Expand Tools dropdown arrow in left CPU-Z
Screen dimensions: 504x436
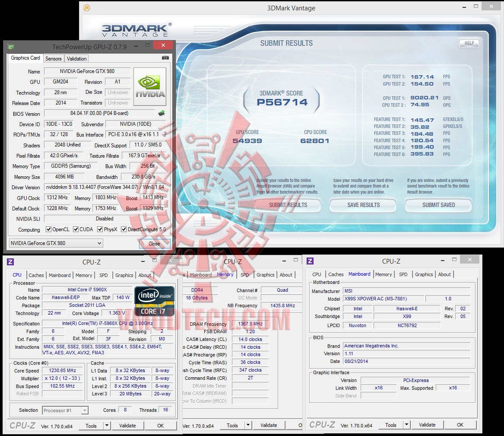pos(107,425)
